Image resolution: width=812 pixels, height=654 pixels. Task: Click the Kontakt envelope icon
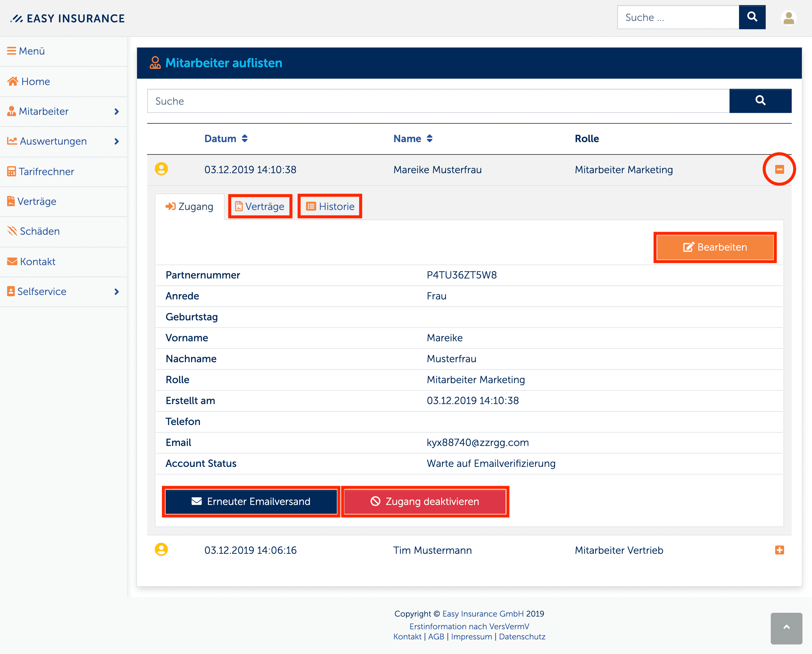(x=12, y=261)
